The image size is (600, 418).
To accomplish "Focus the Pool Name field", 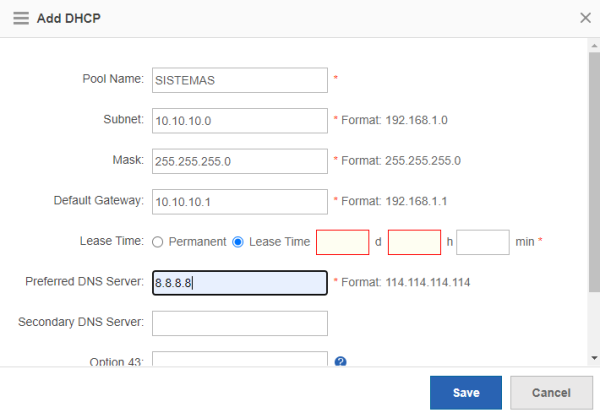I will click(240, 80).
